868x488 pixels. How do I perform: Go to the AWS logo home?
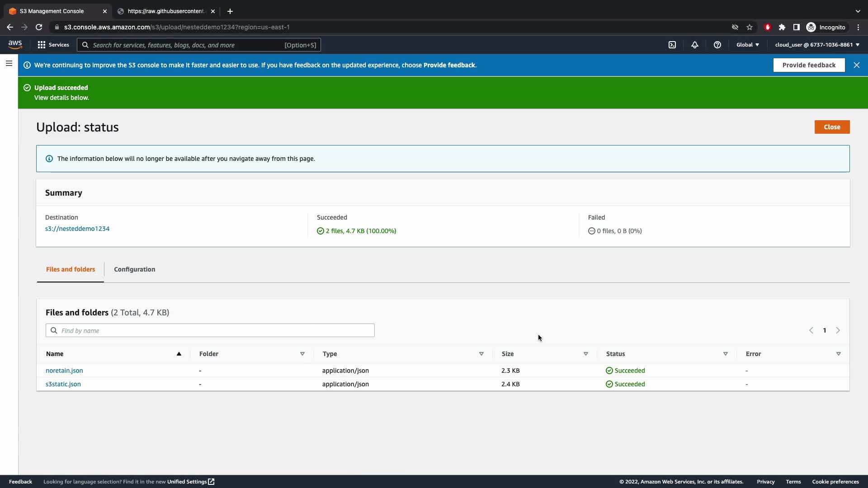point(15,44)
